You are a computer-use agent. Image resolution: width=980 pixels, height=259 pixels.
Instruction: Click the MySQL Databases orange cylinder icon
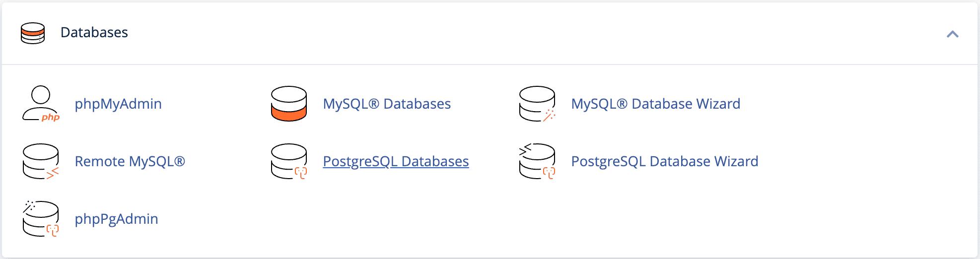[x=289, y=103]
